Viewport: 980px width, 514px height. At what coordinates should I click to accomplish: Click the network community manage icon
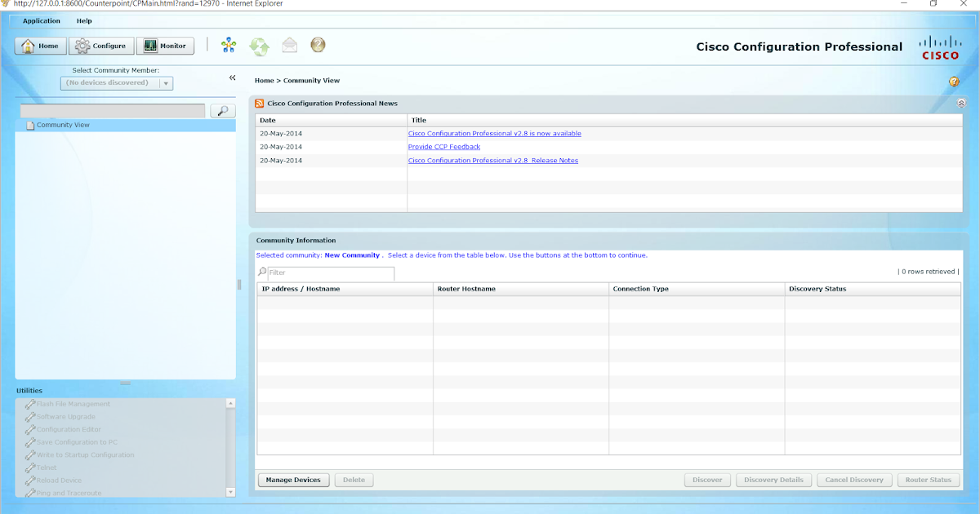tap(229, 46)
